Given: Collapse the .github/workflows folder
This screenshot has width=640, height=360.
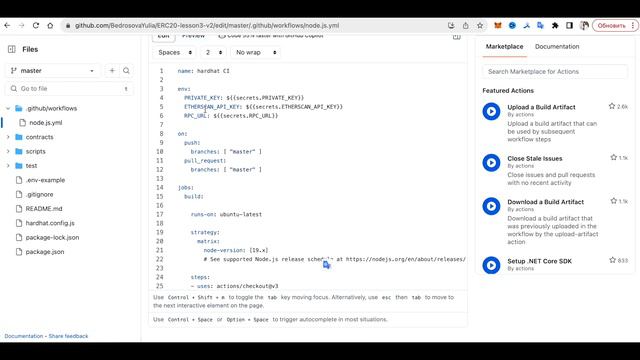Looking at the screenshot, I should click(8, 109).
